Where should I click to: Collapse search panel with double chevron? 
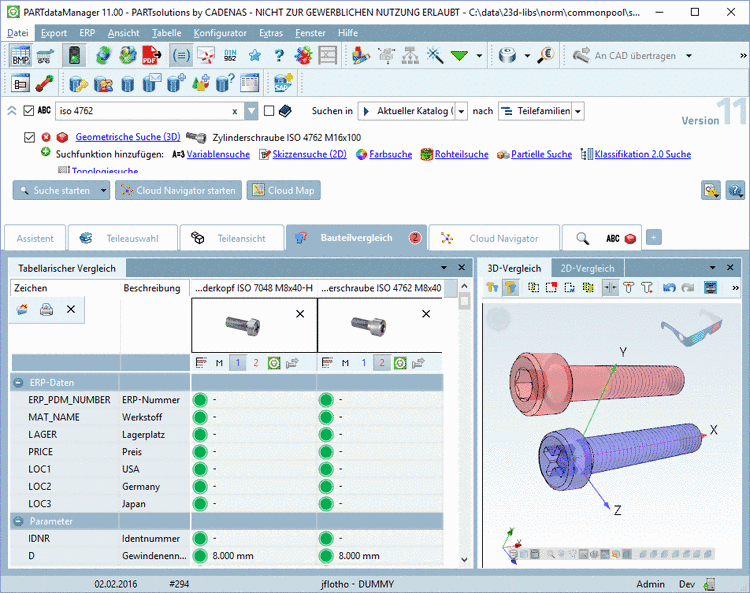12,111
